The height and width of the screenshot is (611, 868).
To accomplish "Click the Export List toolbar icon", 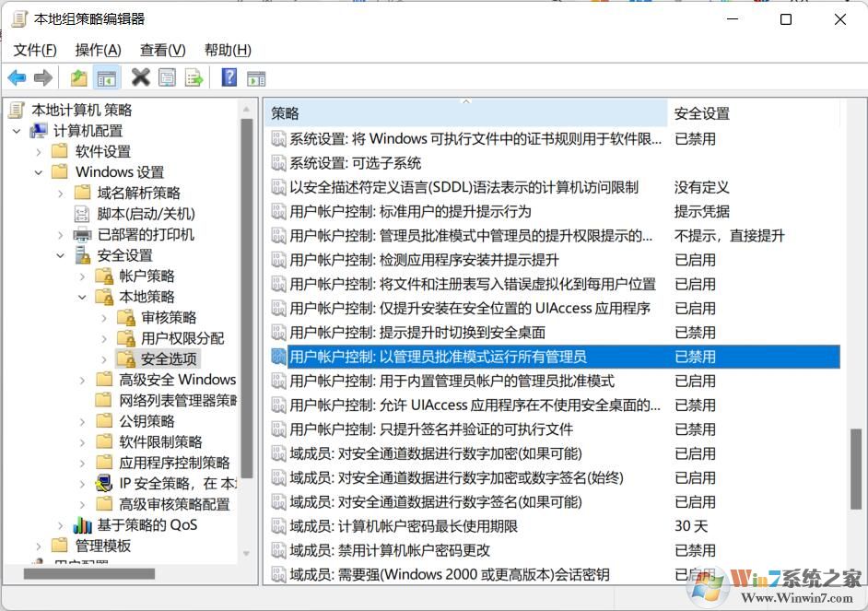I will [194, 78].
